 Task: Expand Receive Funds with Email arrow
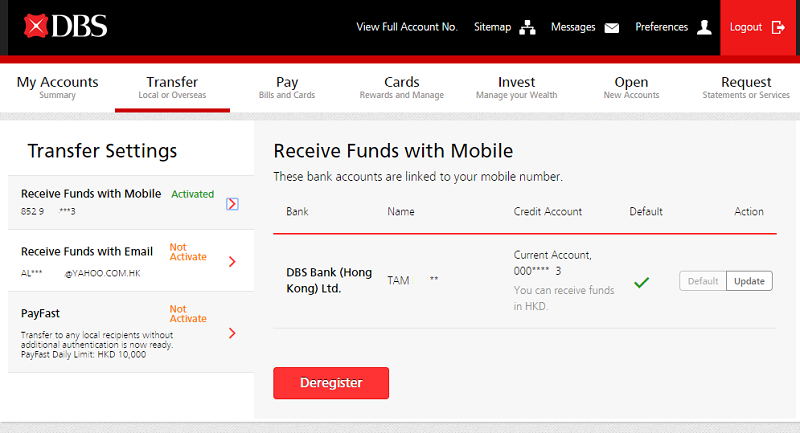point(232,262)
